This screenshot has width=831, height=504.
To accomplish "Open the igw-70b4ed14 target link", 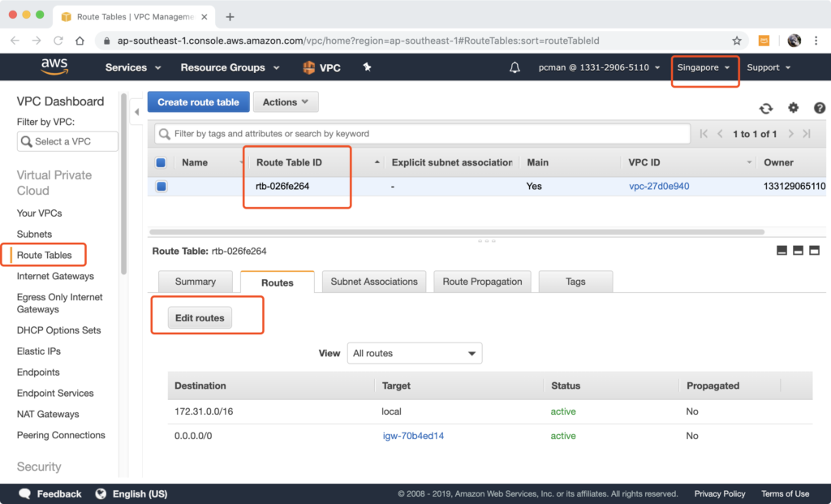I will (413, 436).
